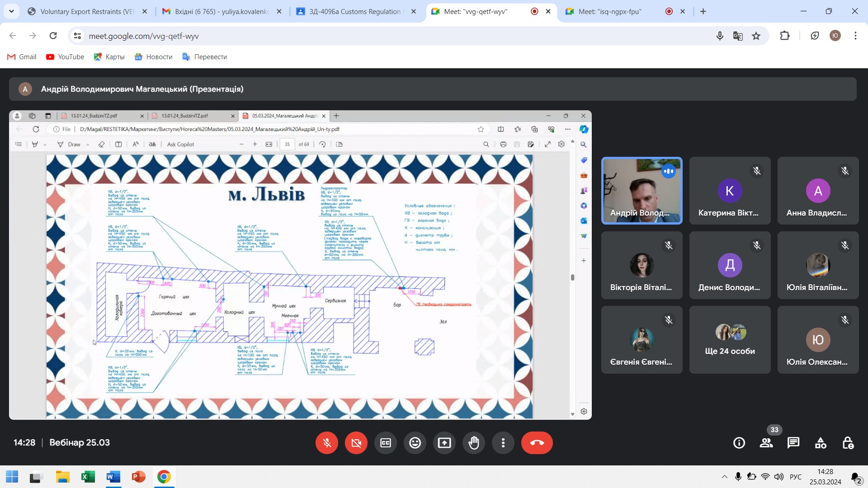This screenshot has width=868, height=488.
Task: Expand the tab search chevron
Action: pos(11,11)
